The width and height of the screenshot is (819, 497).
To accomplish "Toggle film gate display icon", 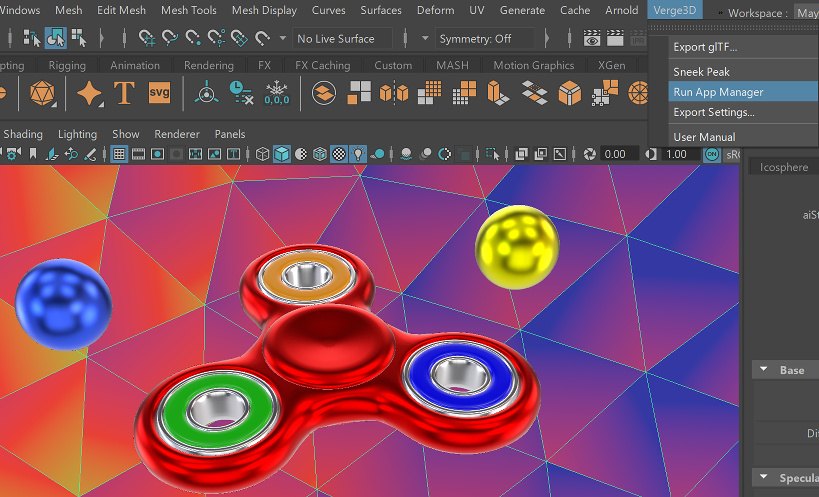I will coord(138,154).
